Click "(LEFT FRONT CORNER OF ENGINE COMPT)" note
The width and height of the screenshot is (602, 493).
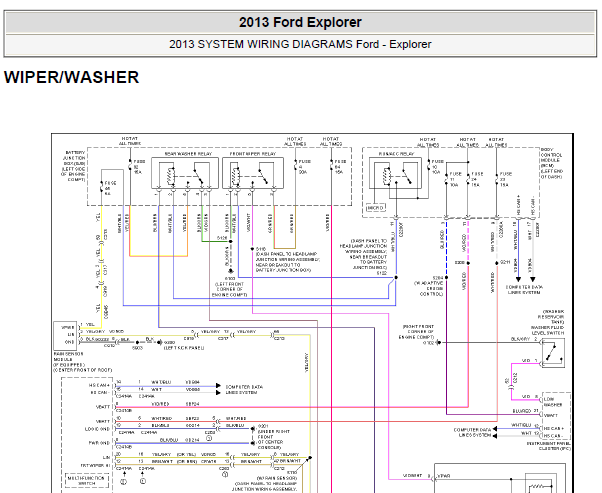point(229,289)
